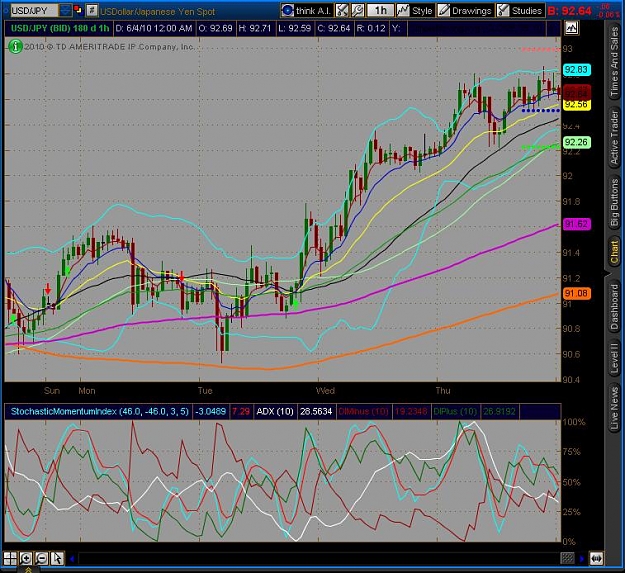The height and width of the screenshot is (573, 625).
Task: Click the yellow 92.56 price label
Action: coord(576,104)
